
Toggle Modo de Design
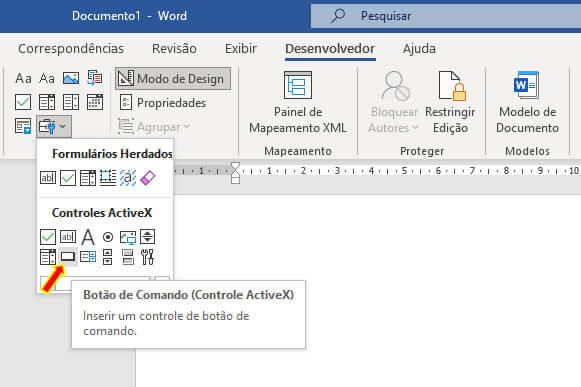pyautogui.click(x=173, y=79)
